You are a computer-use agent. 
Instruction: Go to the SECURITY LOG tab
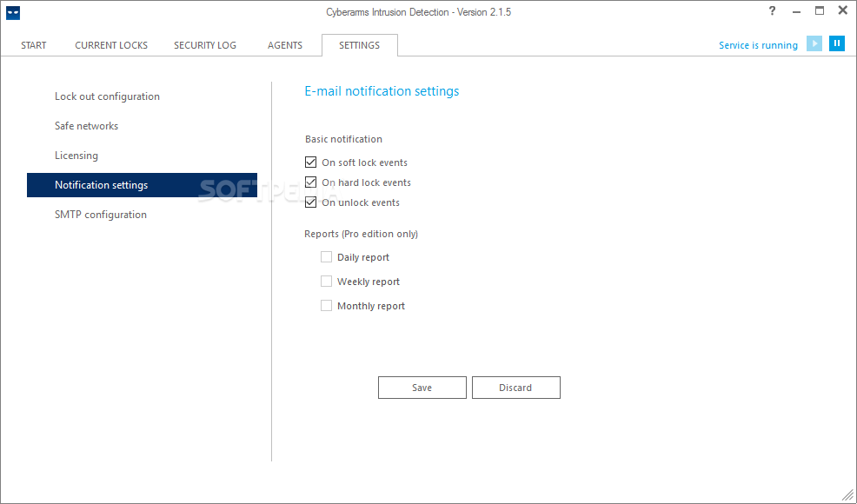205,45
